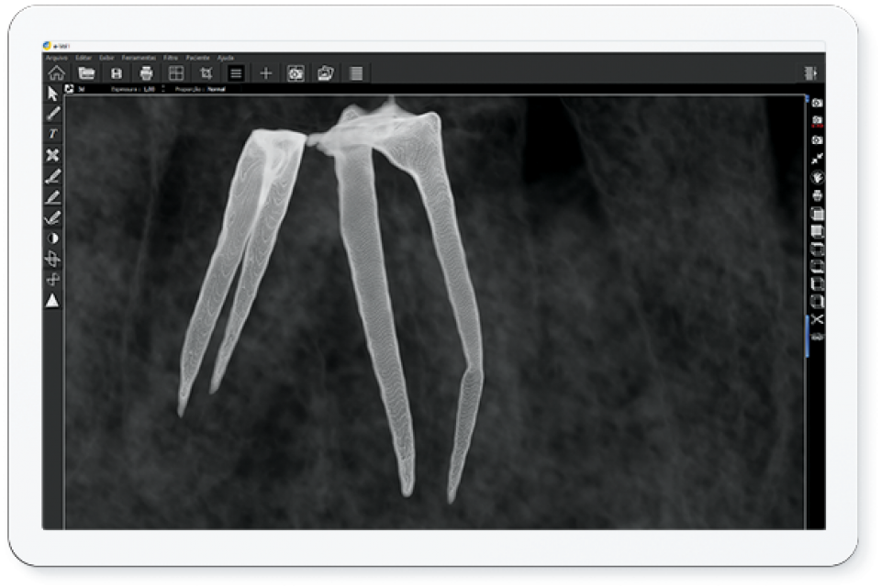The width and height of the screenshot is (881, 588).
Task: Select the sharpen triangle tool in left sidebar
Action: click(53, 300)
